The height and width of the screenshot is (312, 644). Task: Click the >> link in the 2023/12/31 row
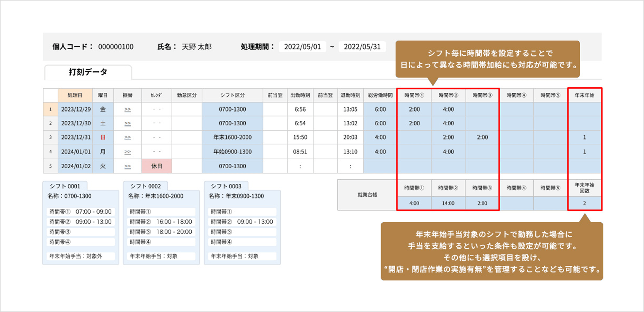(127, 137)
